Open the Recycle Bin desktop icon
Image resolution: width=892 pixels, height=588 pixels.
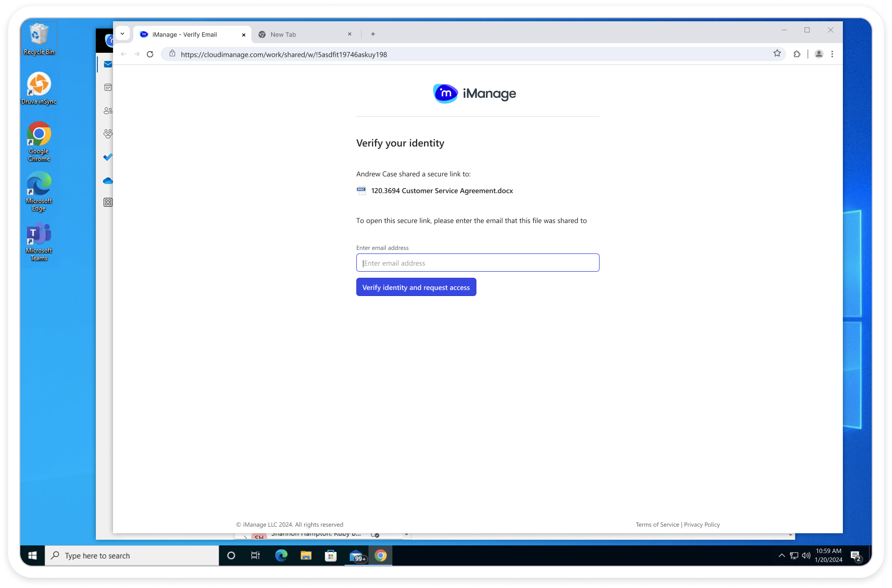[39, 39]
